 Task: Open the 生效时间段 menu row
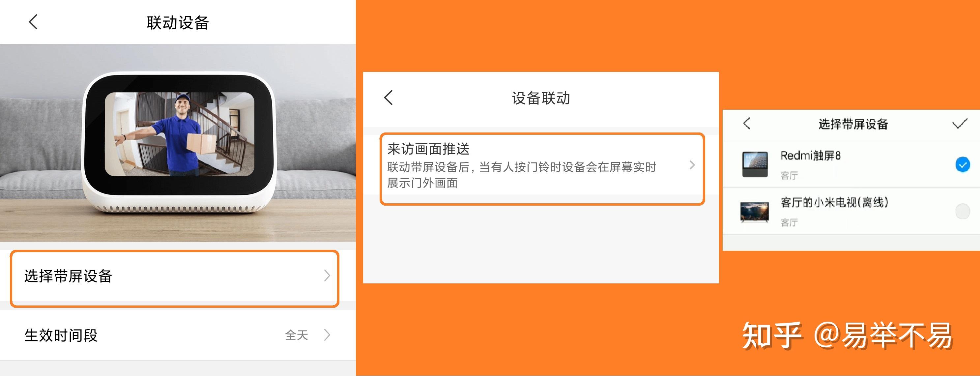178,335
